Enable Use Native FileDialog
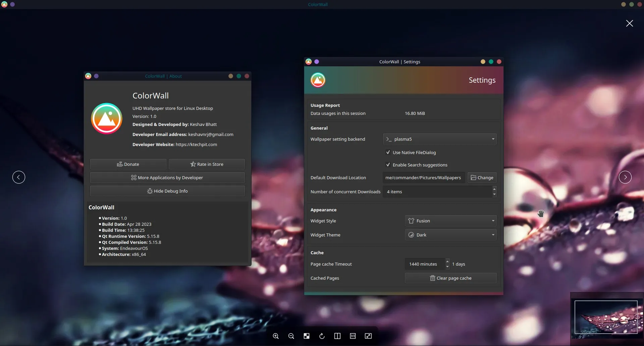The image size is (644, 346). click(x=388, y=152)
